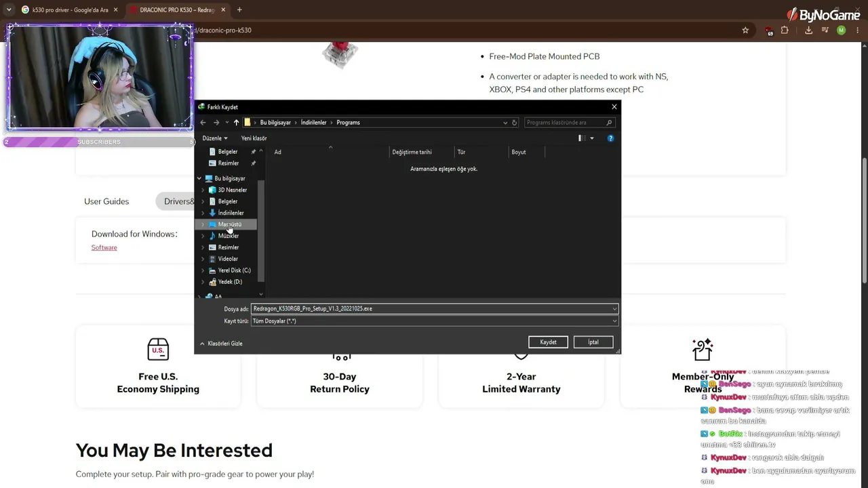Click the Member-Only Rewards icon

[703, 350]
